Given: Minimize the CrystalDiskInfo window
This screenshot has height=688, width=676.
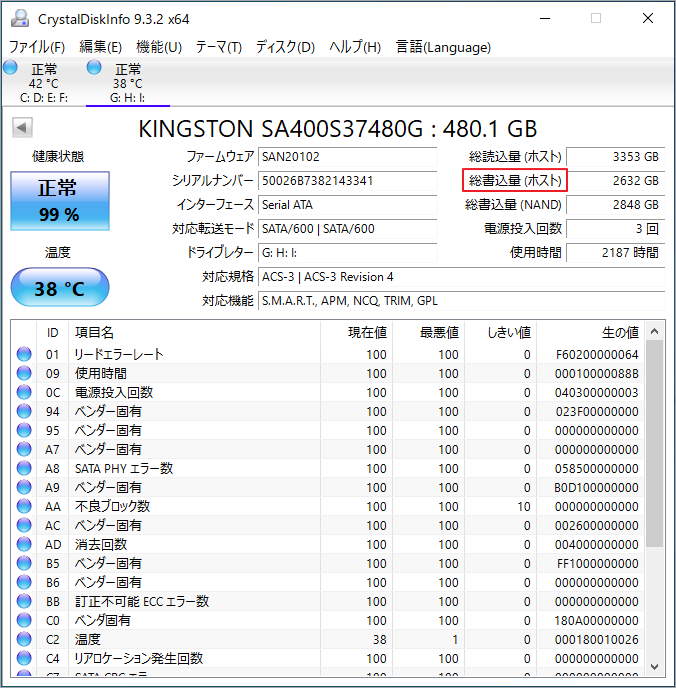Looking at the screenshot, I should pos(545,18).
